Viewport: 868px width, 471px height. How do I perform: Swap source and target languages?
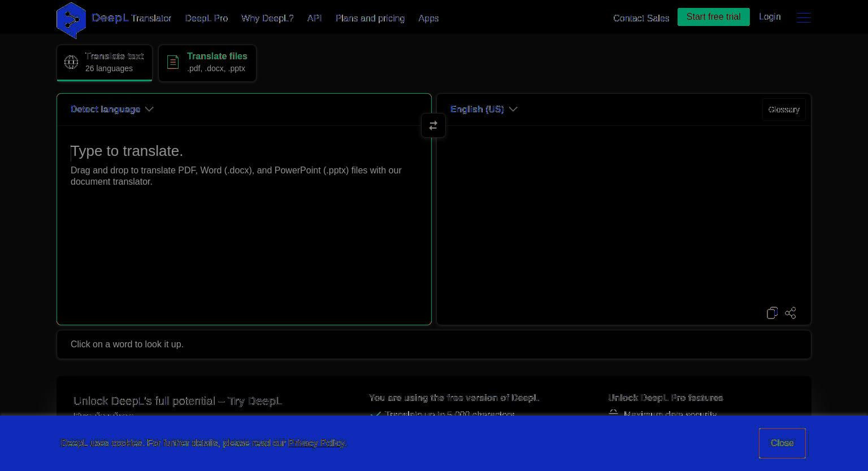tap(433, 125)
